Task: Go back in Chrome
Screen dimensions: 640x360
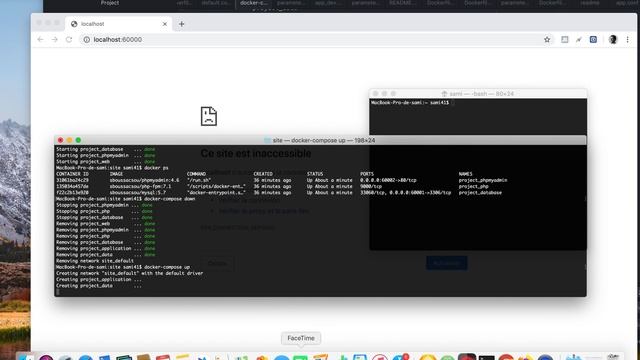Action: point(40,40)
